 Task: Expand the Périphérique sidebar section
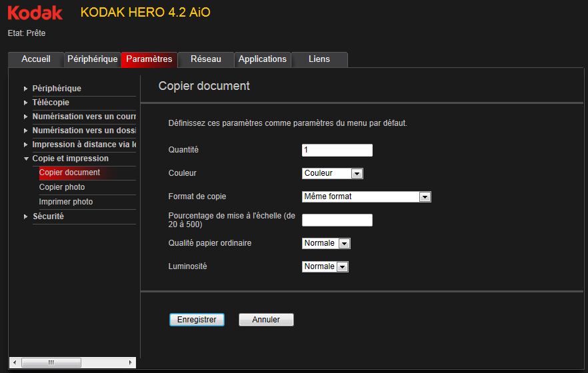tap(57, 89)
